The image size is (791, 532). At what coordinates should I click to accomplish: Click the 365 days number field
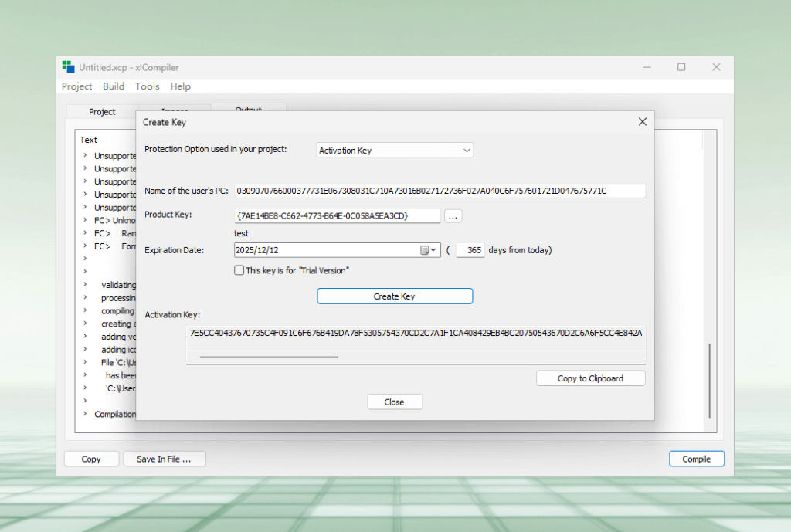(470, 249)
